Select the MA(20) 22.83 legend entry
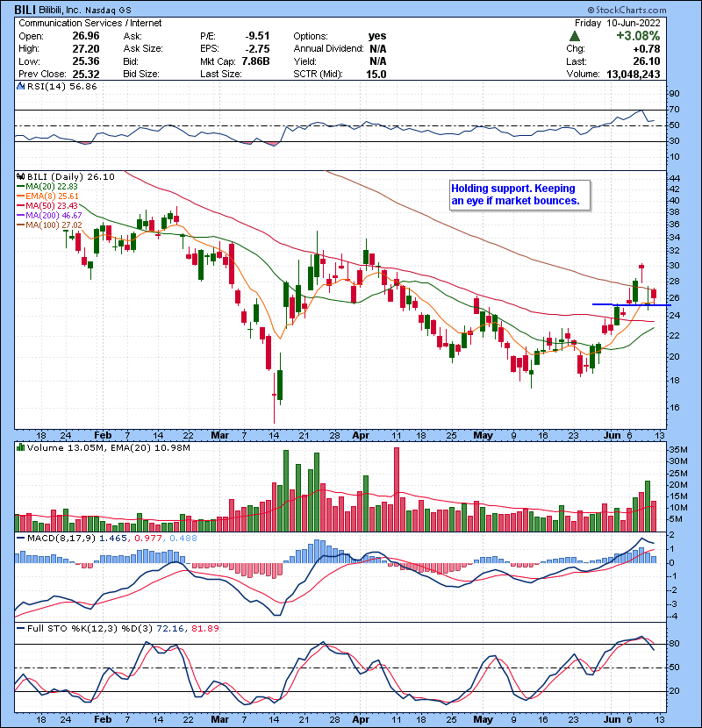 (48, 186)
